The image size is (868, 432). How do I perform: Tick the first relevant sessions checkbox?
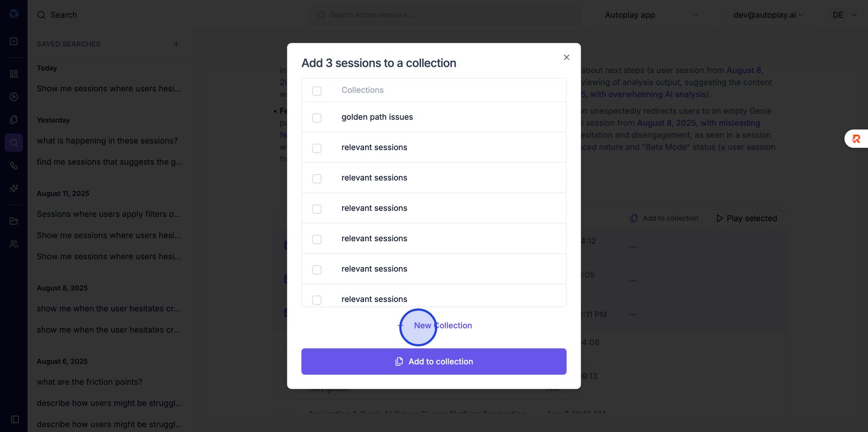point(317,148)
